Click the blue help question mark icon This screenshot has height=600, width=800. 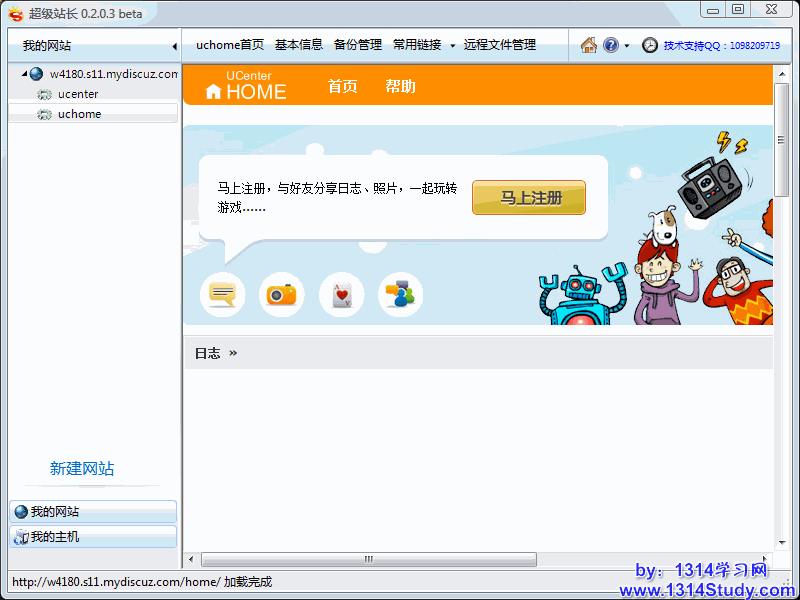click(610, 45)
